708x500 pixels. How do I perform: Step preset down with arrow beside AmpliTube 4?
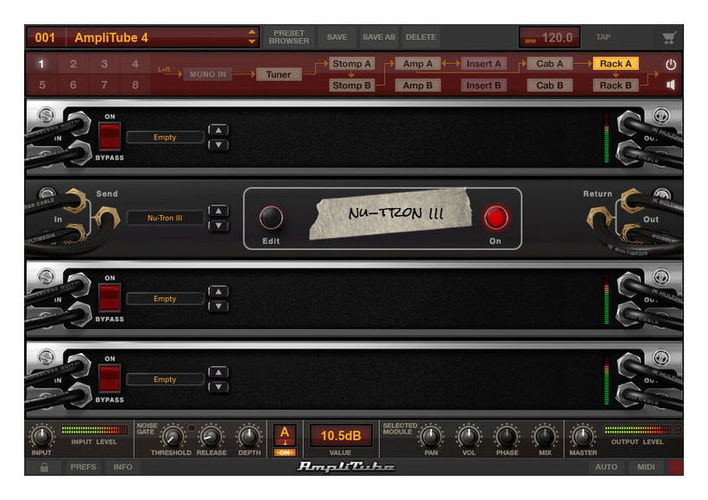(x=252, y=42)
